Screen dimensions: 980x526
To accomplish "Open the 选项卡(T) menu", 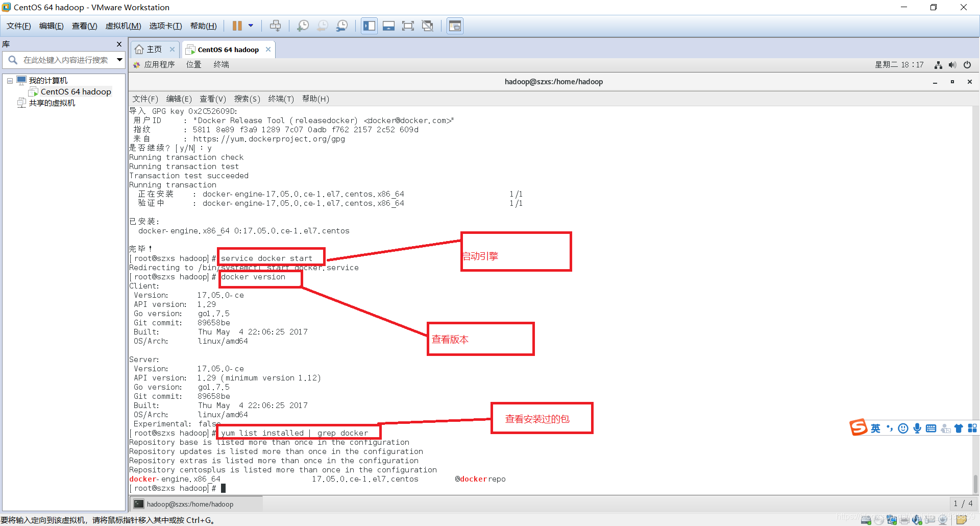I will tap(165, 26).
